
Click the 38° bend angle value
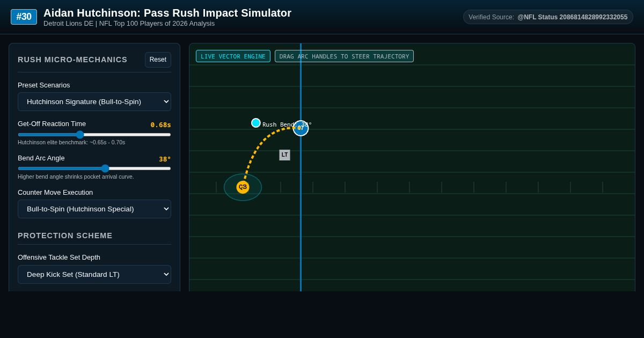pyautogui.click(x=165, y=159)
